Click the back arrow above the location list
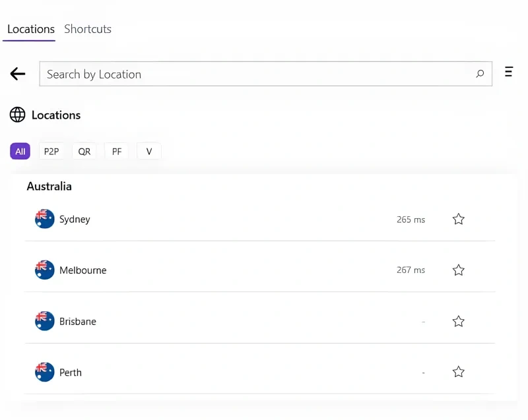This screenshot has width=528, height=420. (x=17, y=73)
